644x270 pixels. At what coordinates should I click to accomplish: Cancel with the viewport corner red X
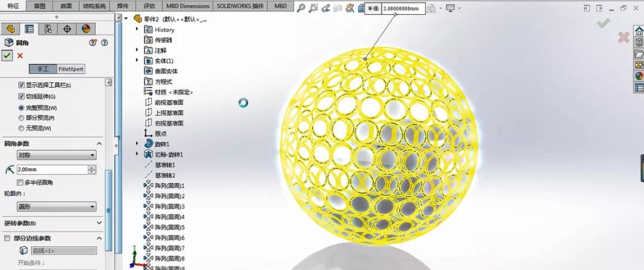pyautogui.click(x=624, y=38)
